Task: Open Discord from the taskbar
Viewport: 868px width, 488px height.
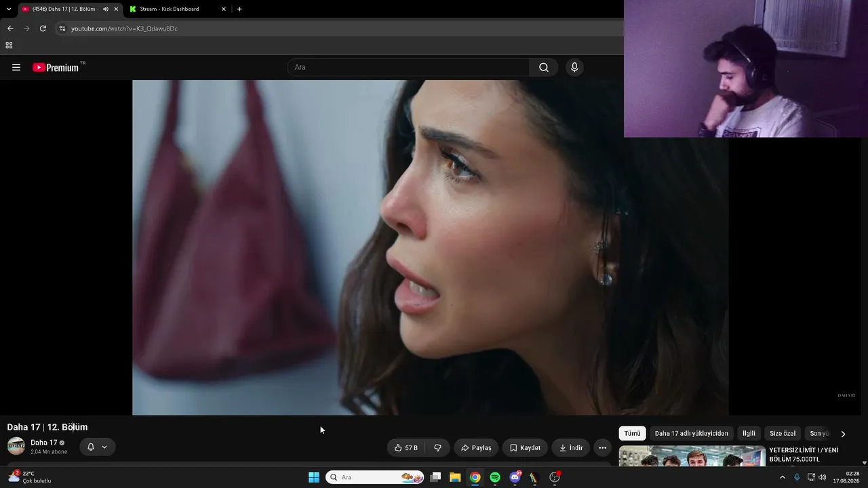Action: tap(515, 477)
